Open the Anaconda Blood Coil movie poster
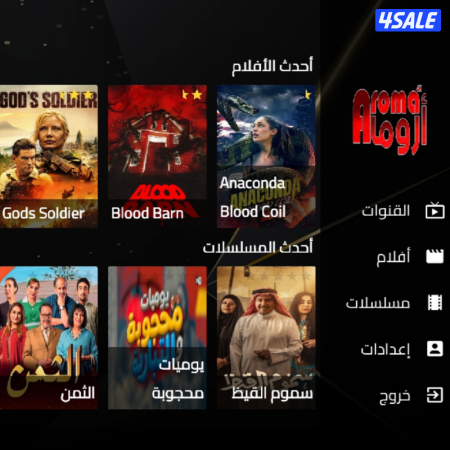The width and height of the screenshot is (450, 450). point(266,156)
